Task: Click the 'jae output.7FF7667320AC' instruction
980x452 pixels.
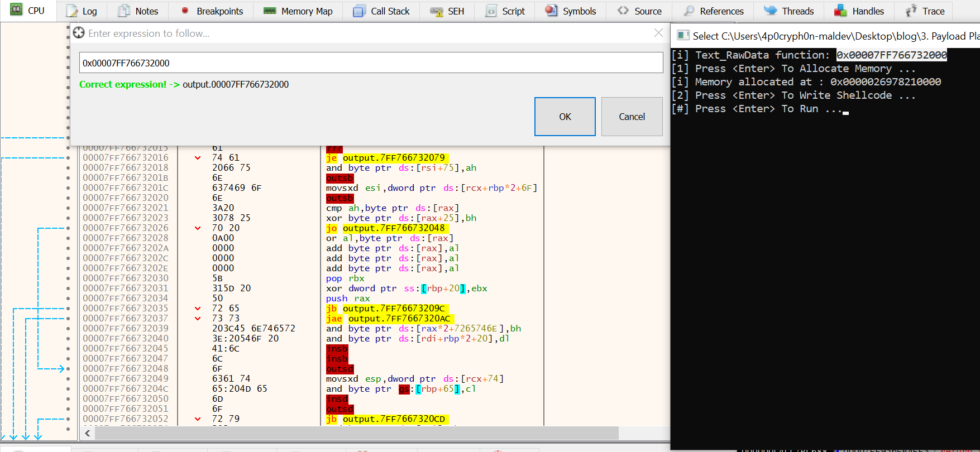Action: tap(390, 319)
